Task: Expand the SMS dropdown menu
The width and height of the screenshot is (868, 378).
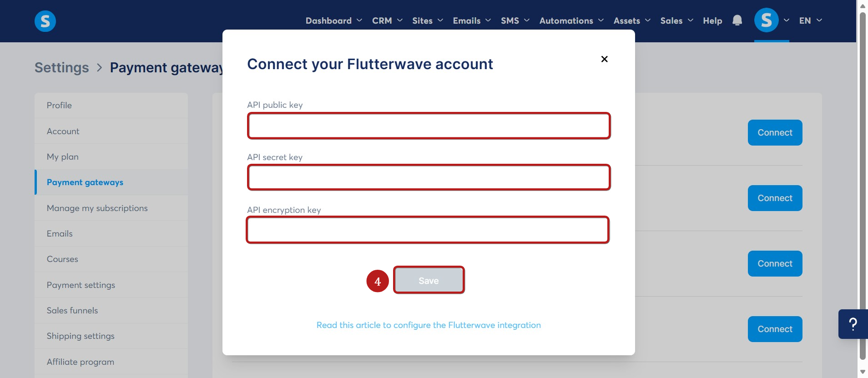Action: click(515, 20)
